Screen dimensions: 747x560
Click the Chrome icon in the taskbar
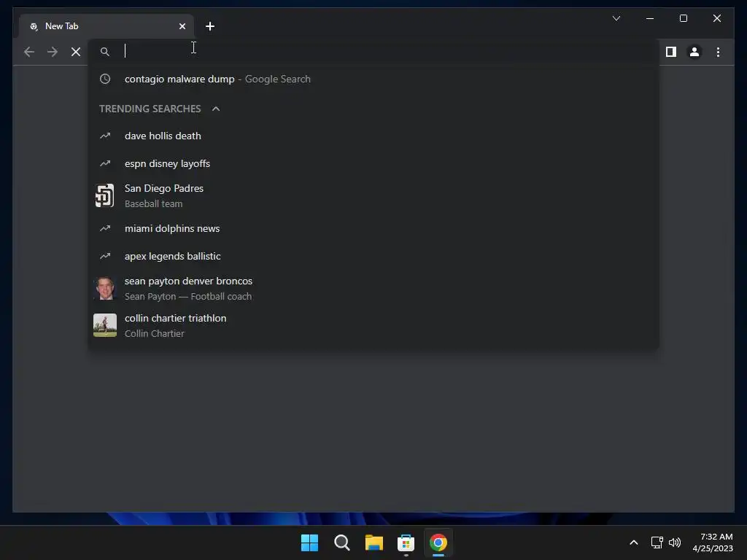pos(438,542)
